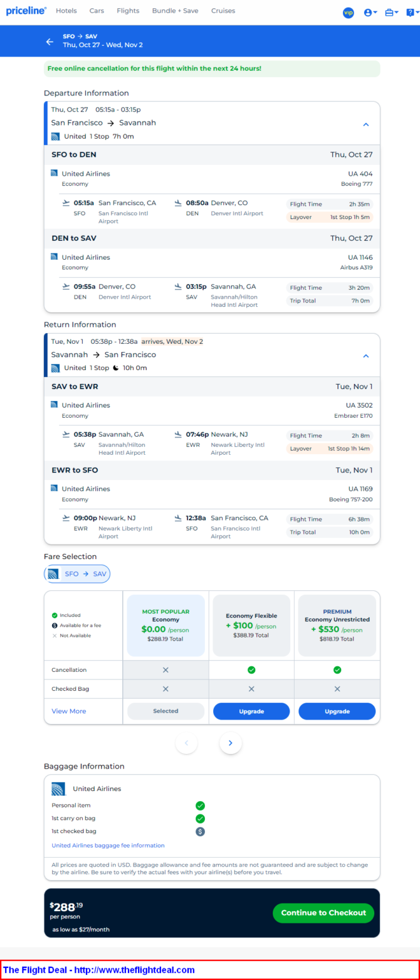
Task: Open the account profile menu
Action: tap(370, 13)
